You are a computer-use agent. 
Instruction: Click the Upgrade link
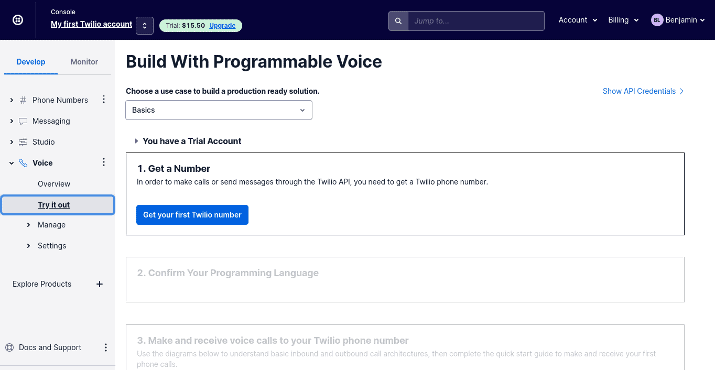[222, 26]
